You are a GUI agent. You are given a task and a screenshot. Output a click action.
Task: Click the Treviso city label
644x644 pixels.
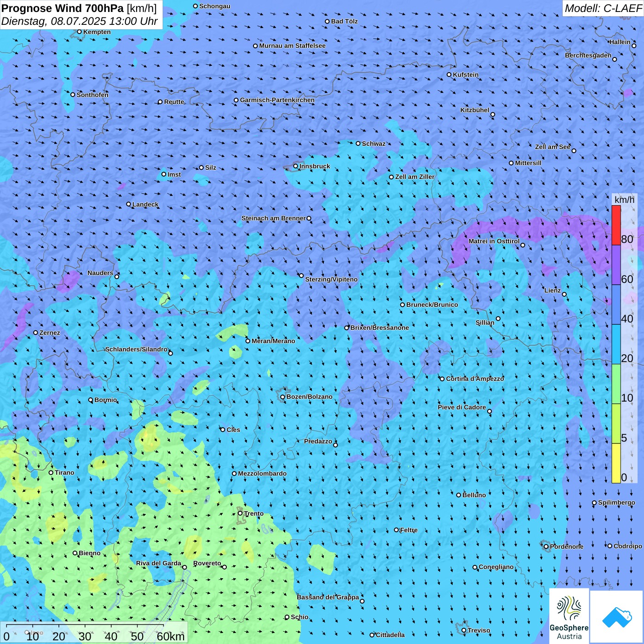coord(479,630)
